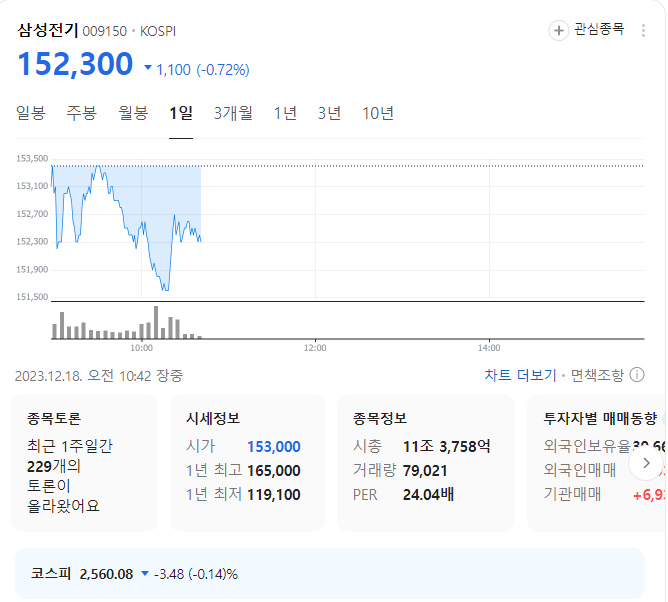Open the 차트 더보기 link

tap(520, 375)
